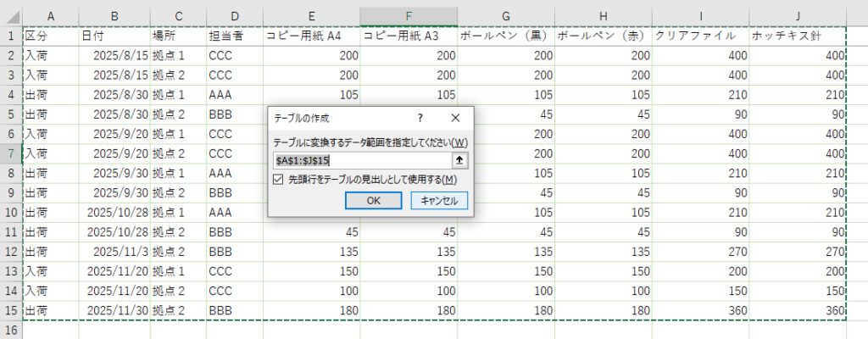
Task: Click value 135 in コピー用紙 A4 column
Action: click(x=312, y=252)
